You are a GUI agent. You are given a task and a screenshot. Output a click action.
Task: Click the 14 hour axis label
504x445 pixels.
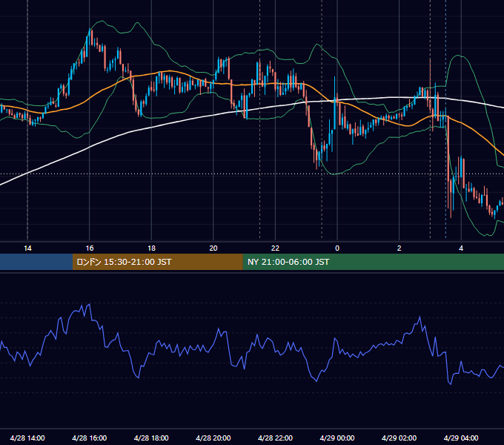pos(27,248)
